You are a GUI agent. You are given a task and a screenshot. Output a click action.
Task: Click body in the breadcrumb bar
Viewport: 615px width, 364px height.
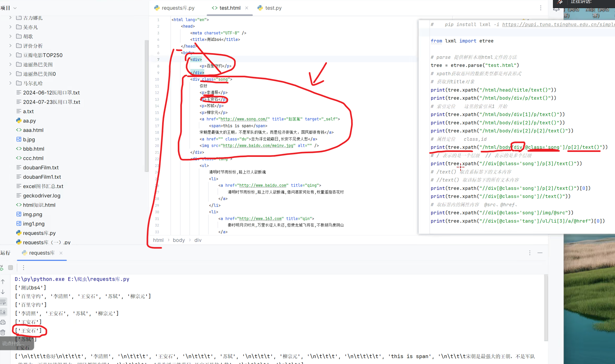[x=179, y=240]
